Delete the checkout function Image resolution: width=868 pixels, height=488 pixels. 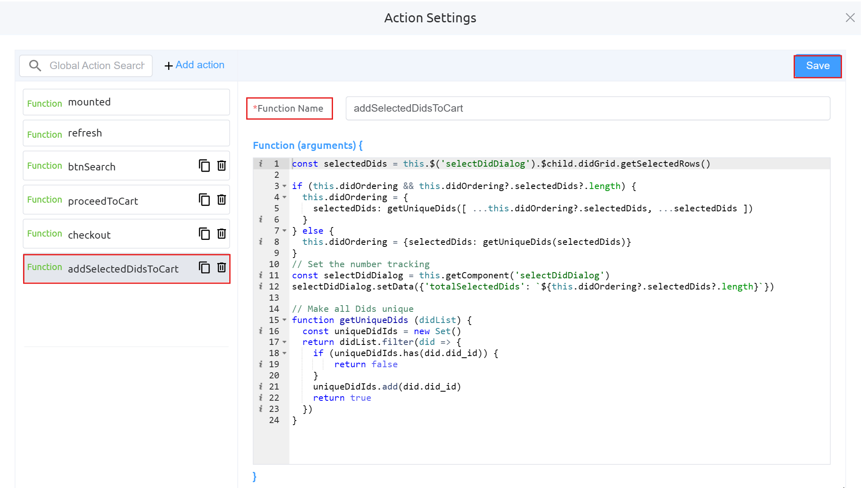tap(221, 234)
